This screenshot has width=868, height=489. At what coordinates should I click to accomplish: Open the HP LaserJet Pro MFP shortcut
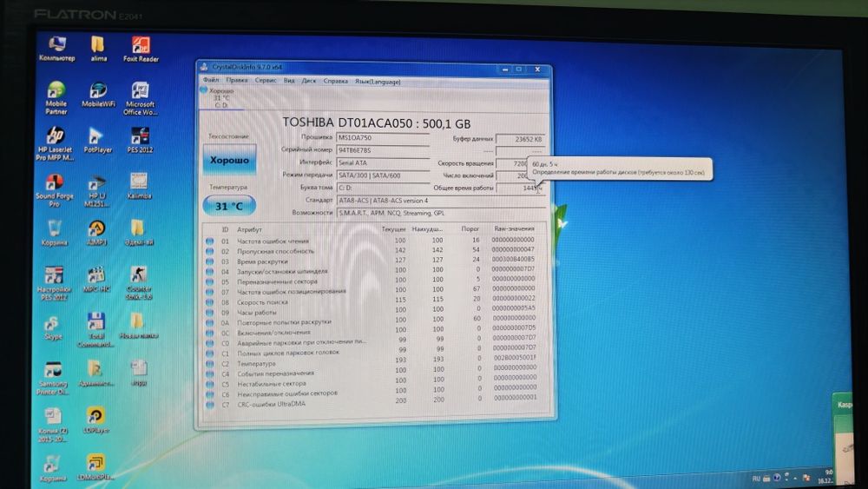pos(55,143)
